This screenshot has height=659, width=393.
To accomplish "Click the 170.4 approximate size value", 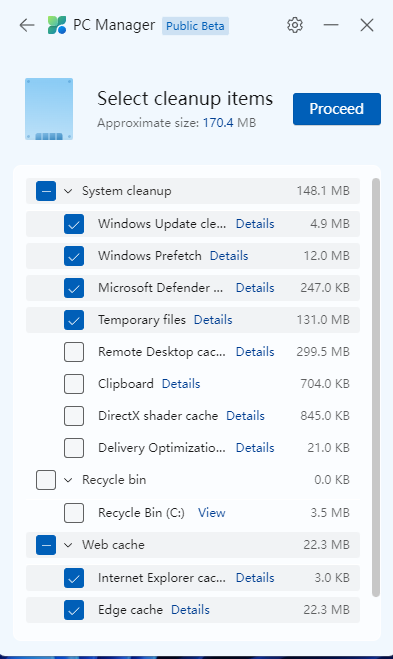I will click(218, 123).
